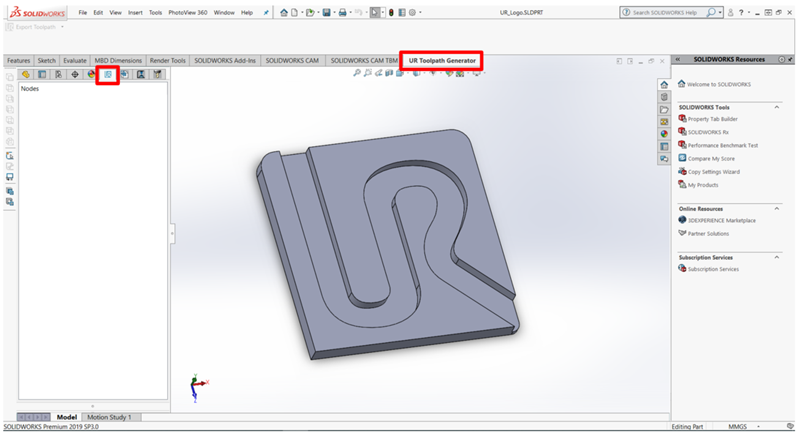Pin the SOLIDWORKS Resources task pane
The height and width of the screenshot is (436, 800).
pos(791,60)
